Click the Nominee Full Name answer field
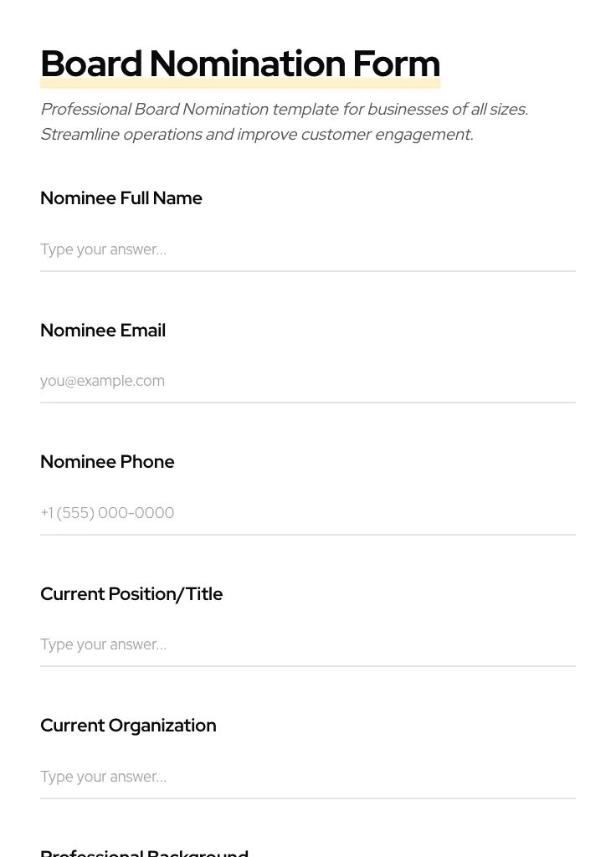 click(x=307, y=249)
